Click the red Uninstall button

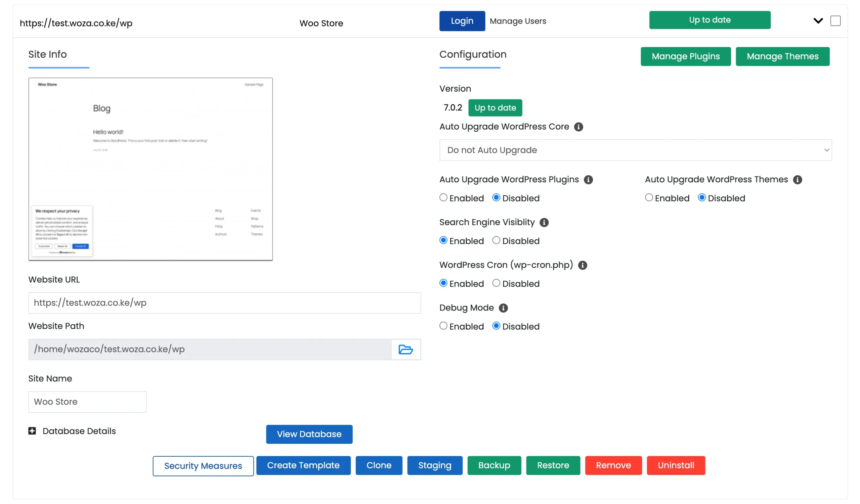click(676, 465)
